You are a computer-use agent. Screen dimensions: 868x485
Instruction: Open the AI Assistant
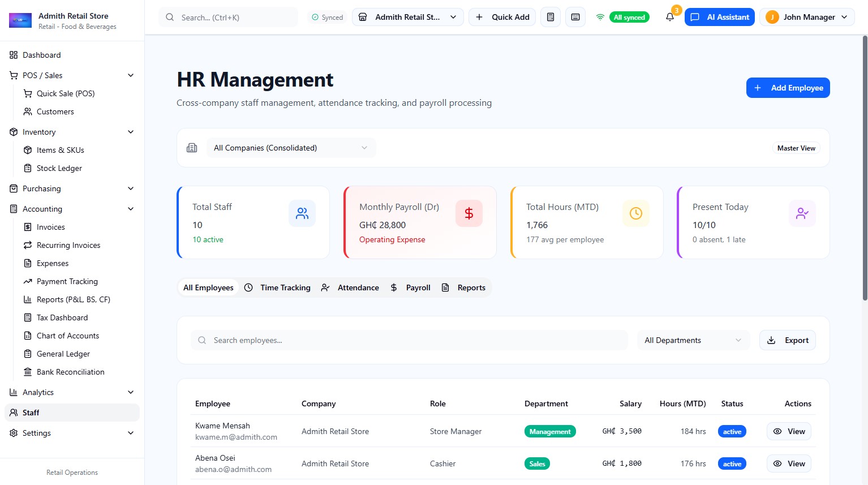(x=719, y=17)
